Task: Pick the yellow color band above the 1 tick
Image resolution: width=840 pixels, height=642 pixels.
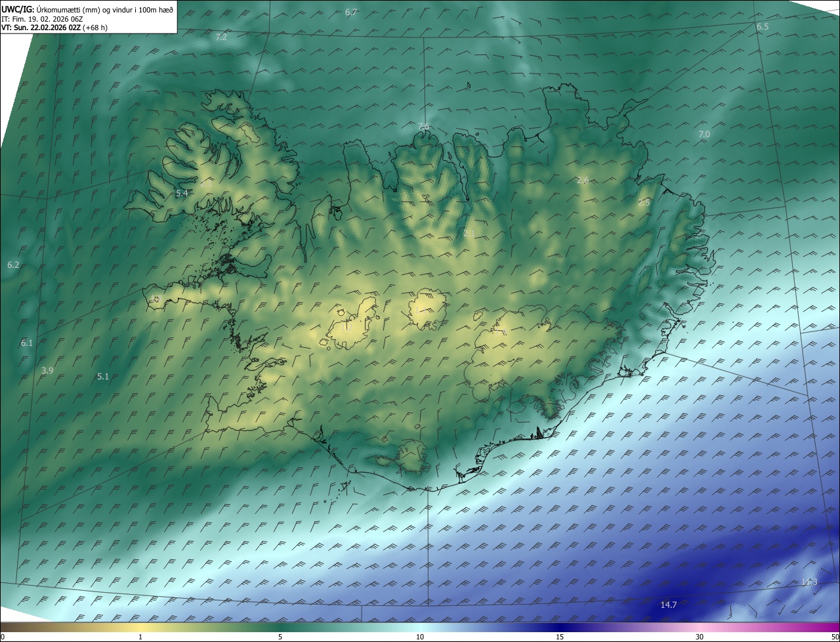Action: (x=140, y=628)
